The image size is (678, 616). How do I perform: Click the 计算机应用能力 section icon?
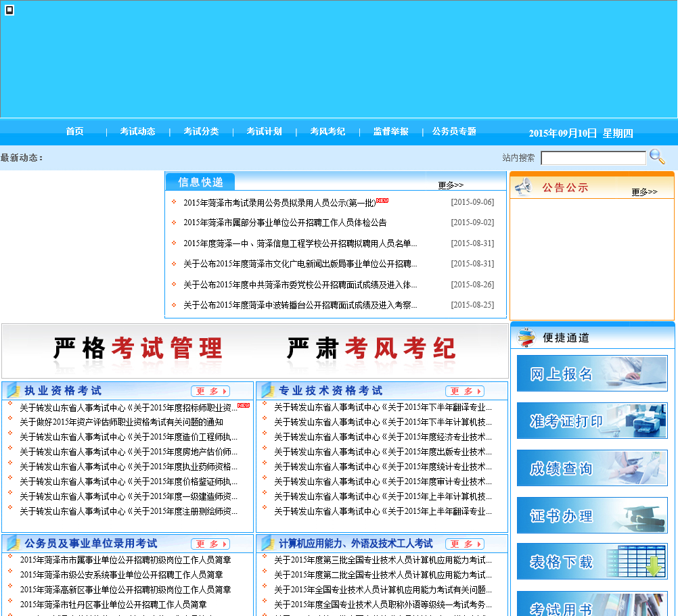tap(268, 543)
